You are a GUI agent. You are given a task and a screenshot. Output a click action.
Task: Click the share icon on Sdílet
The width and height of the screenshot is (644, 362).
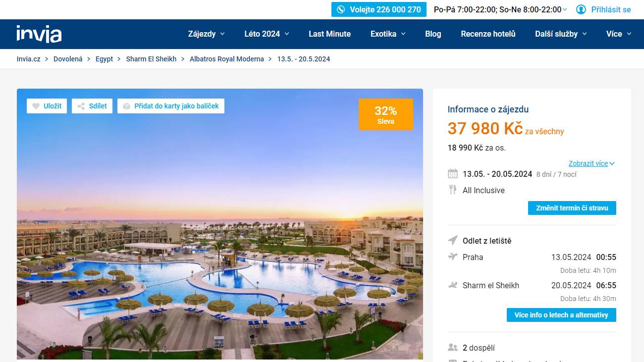81,106
